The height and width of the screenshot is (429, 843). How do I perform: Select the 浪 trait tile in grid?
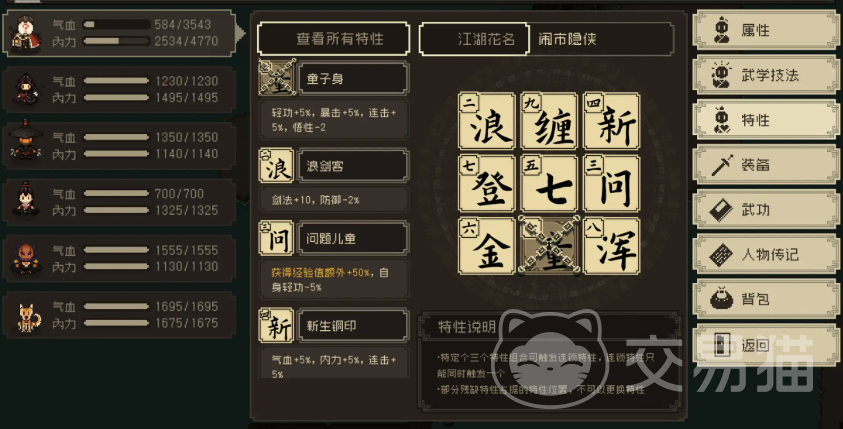(487, 121)
